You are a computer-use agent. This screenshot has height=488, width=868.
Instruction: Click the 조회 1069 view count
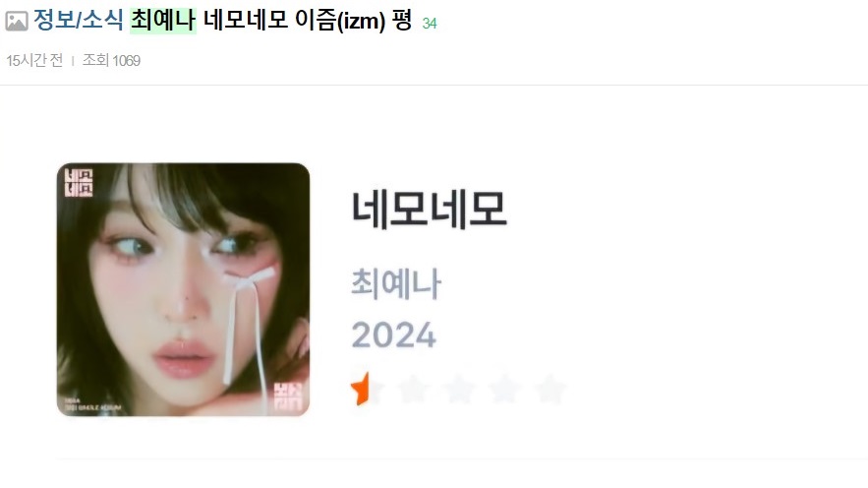pyautogui.click(x=111, y=60)
